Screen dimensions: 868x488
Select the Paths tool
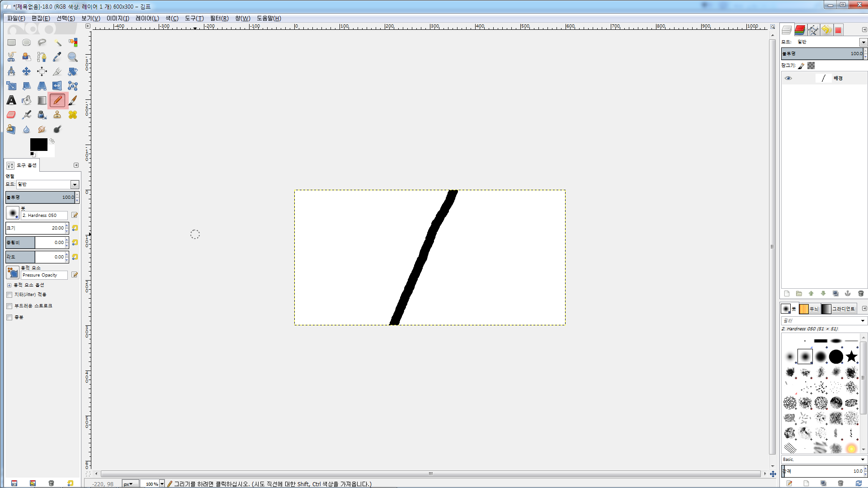(42, 57)
